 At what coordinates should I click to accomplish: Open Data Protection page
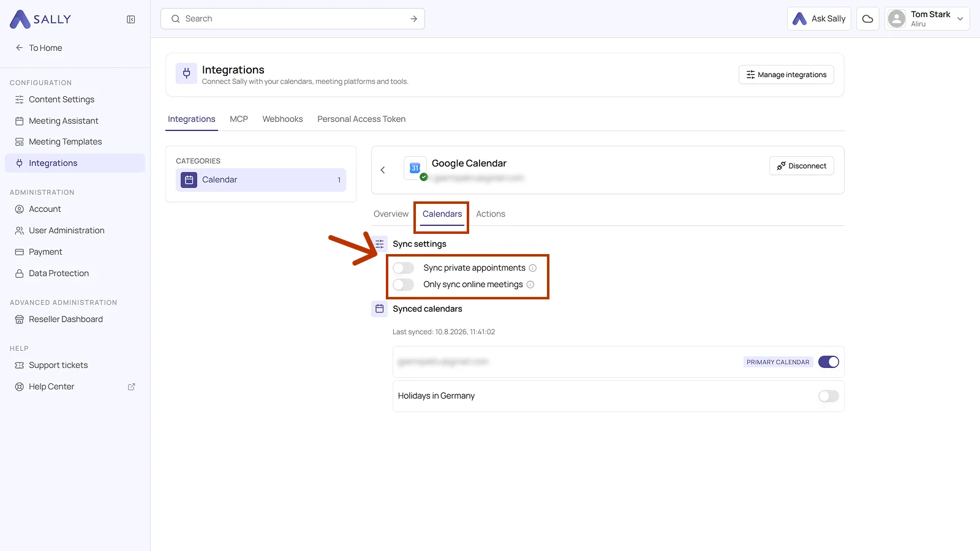click(75, 274)
